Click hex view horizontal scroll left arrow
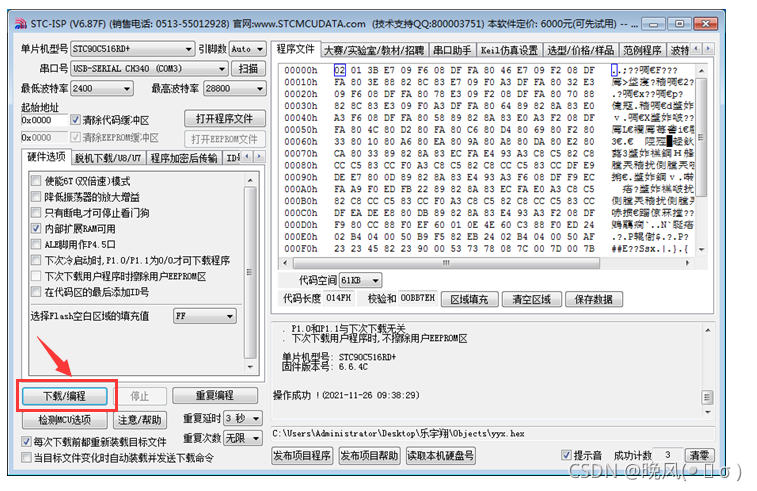 pyautogui.click(x=285, y=263)
